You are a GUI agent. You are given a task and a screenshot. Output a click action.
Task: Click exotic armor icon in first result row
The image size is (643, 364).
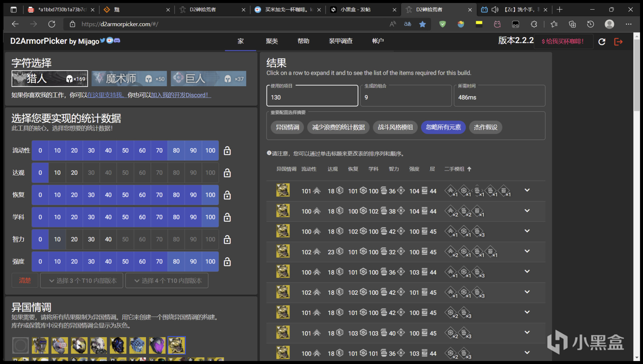[x=283, y=190]
